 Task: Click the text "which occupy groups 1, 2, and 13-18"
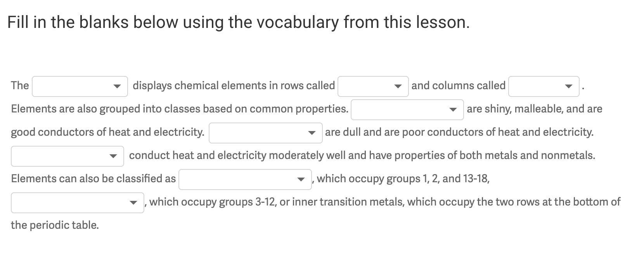click(x=403, y=179)
